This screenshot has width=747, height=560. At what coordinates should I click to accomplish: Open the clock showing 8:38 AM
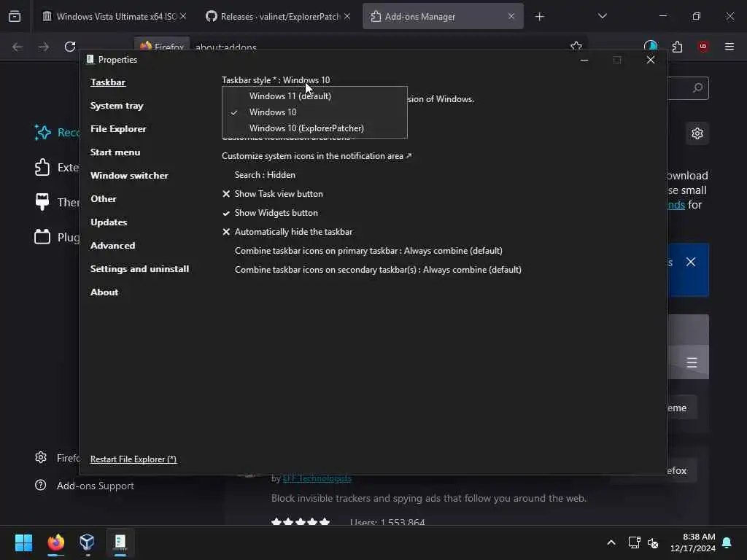click(693, 542)
